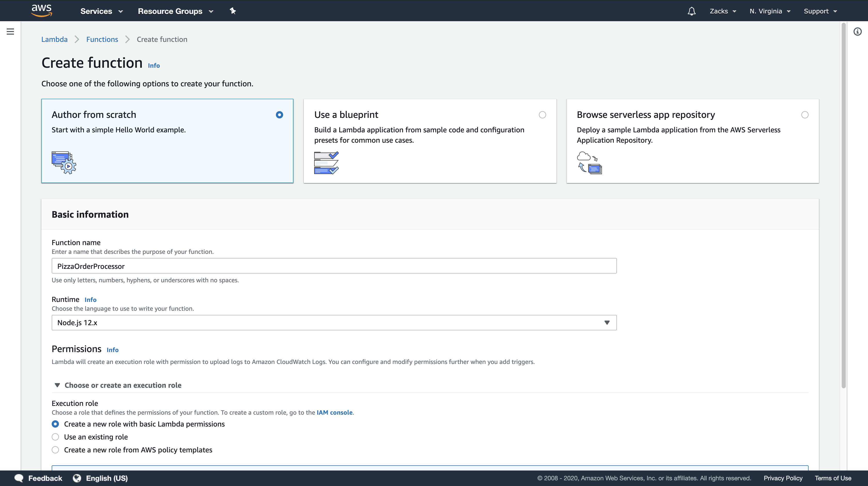This screenshot has height=486, width=868.
Task: Open the Resource Groups menu
Action: coord(175,11)
